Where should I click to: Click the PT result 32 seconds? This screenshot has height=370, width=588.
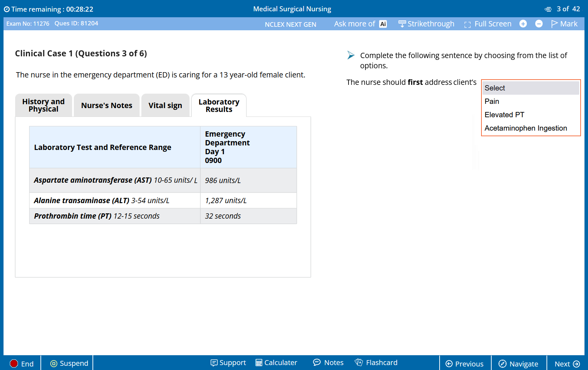223,216
